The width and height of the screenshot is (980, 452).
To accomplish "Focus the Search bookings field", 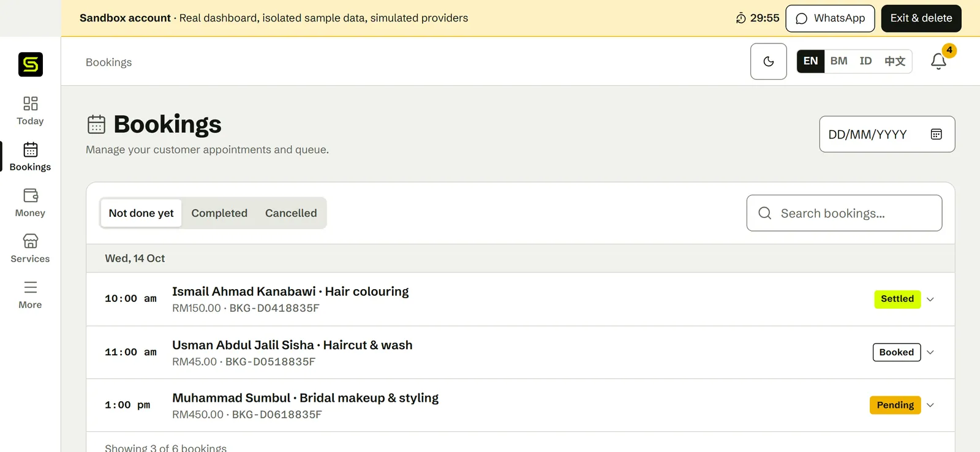I will click(x=845, y=213).
